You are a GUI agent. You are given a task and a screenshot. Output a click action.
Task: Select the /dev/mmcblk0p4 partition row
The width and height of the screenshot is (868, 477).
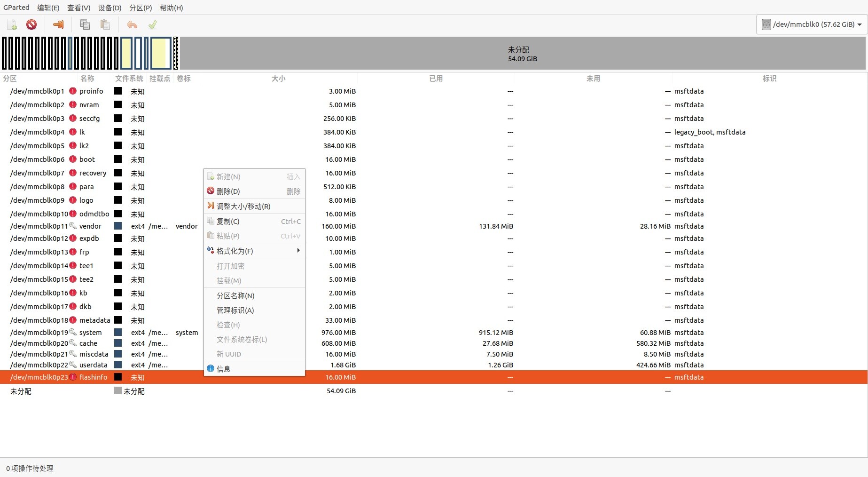(x=434, y=132)
